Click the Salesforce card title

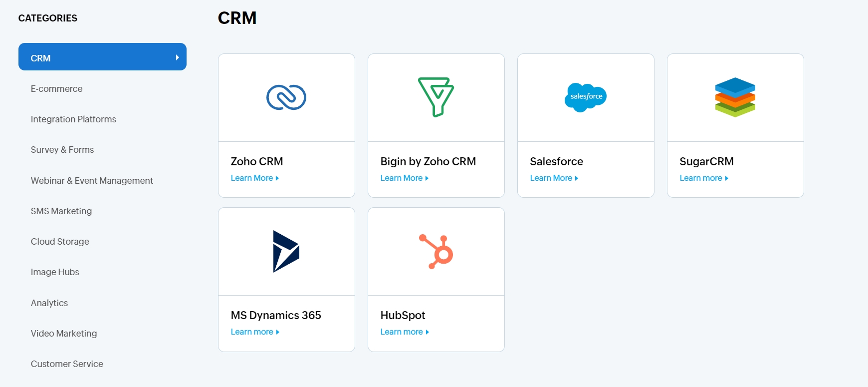(x=556, y=162)
